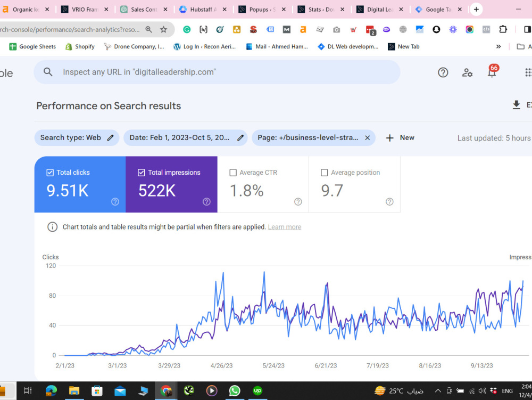Follow the Learn more link

pyautogui.click(x=284, y=227)
